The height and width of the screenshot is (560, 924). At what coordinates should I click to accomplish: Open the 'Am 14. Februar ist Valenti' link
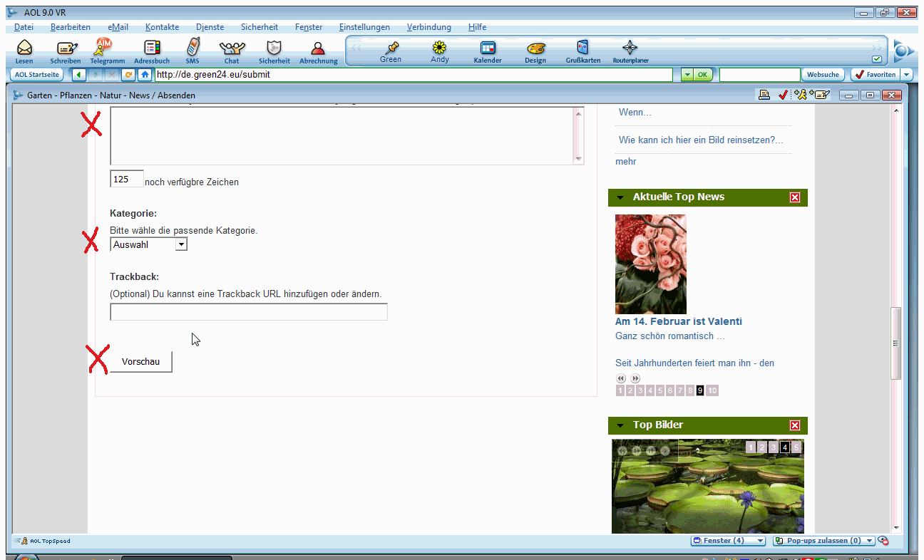[678, 321]
